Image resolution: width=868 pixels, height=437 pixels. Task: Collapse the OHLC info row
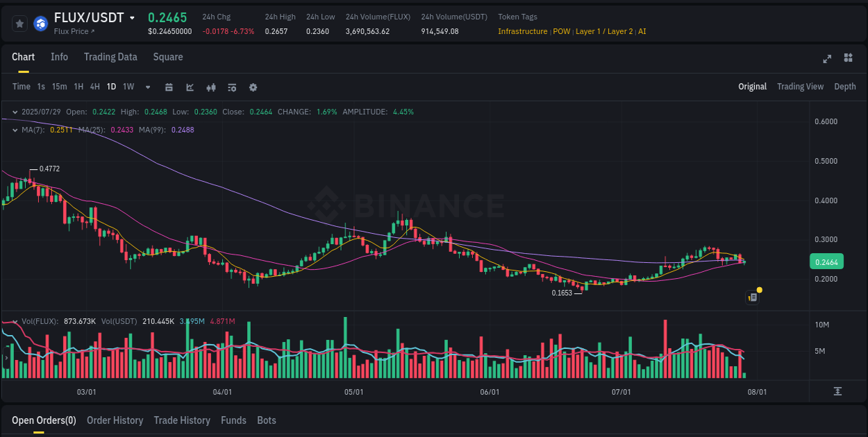tap(15, 112)
